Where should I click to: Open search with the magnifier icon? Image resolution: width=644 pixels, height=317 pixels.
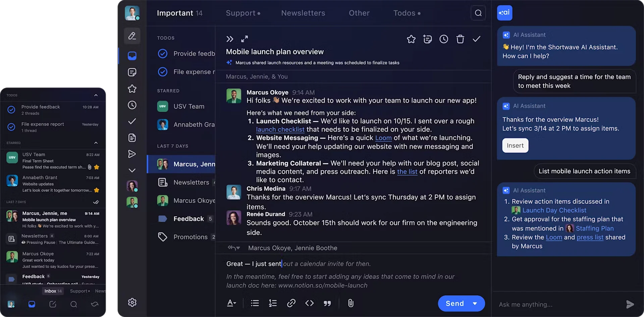coord(478,13)
